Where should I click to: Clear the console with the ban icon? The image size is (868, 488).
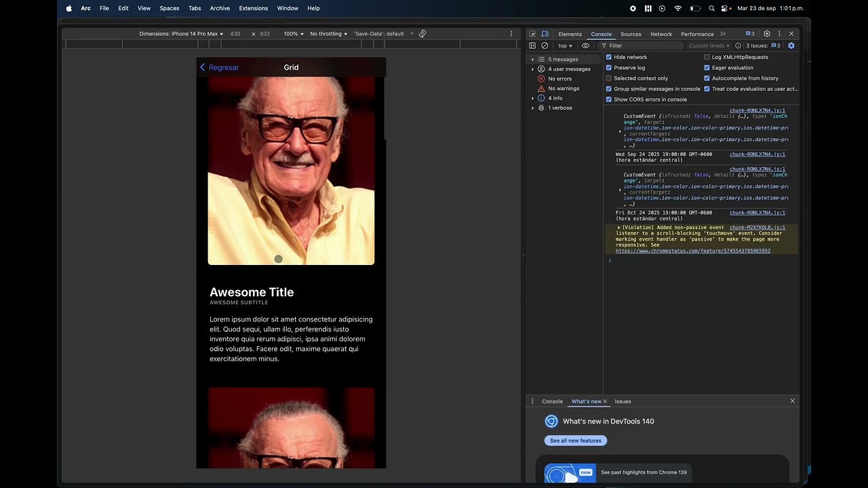point(545,45)
